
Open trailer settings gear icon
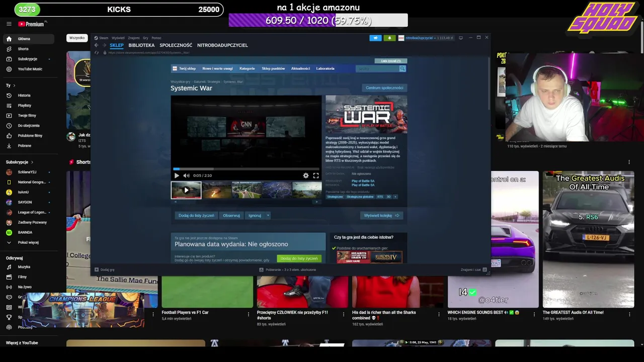(x=305, y=175)
